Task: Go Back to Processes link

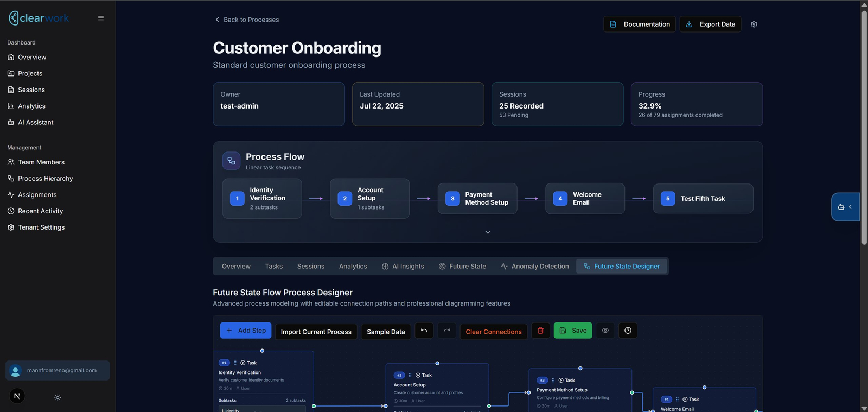Action: coord(247,20)
